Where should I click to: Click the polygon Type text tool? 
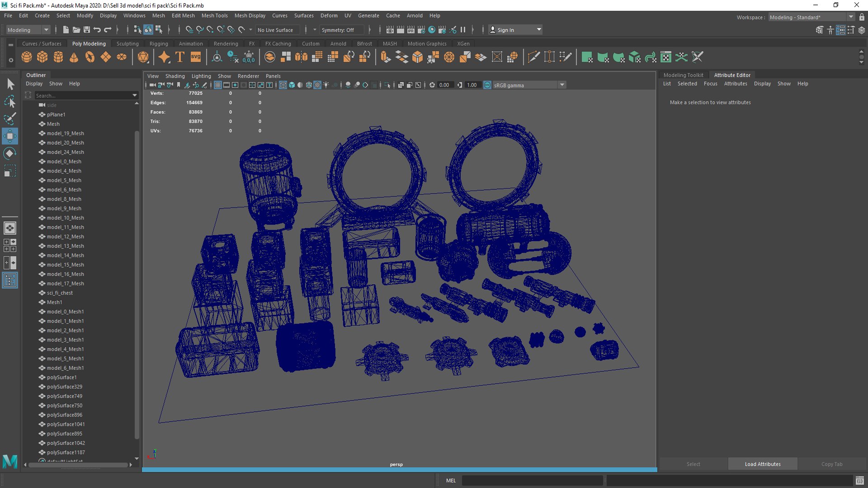point(179,57)
